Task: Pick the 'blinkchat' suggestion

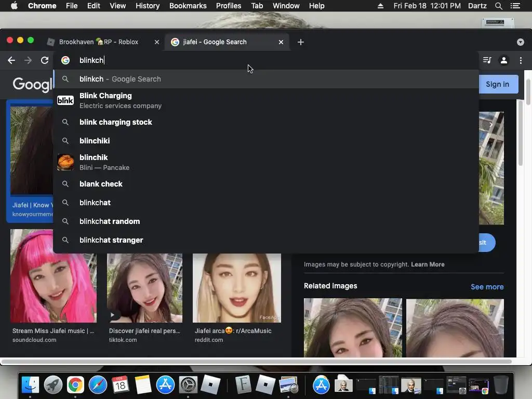Action: (266, 203)
